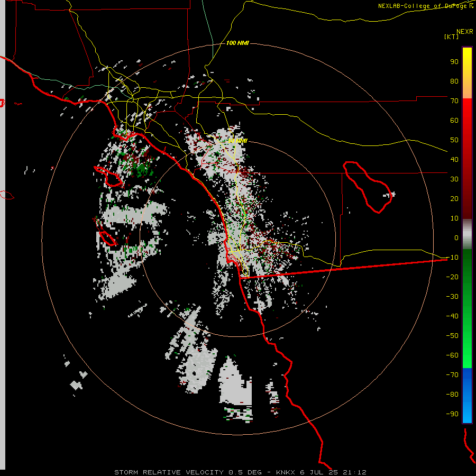Click the '-40' value on the velocity scale
Screen dimensions: 476x476
[452, 316]
